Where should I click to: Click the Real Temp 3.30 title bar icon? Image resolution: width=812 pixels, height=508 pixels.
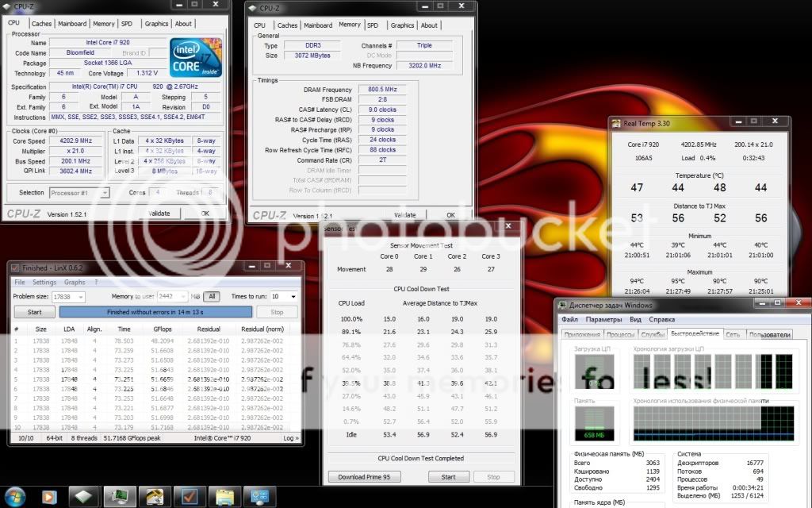[616, 123]
